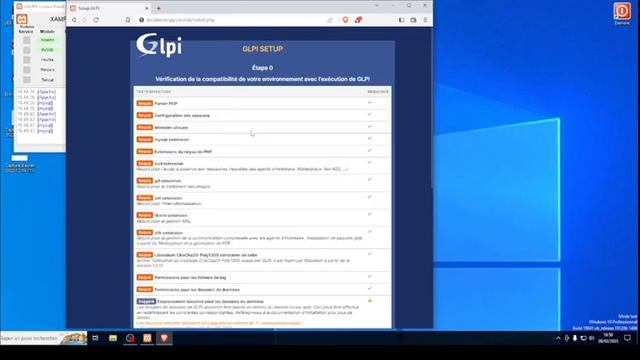The image size is (640, 360).
Task: Click the 'Étape 0' step title
Action: [x=262, y=68]
